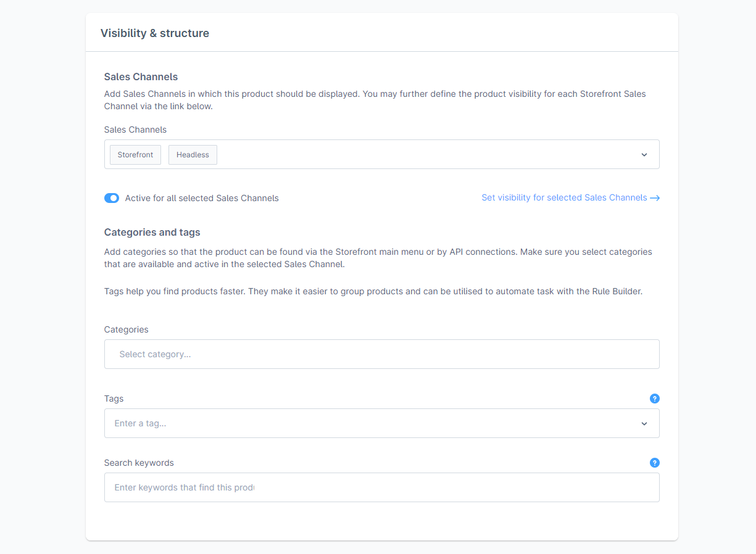Click the Categories and tags section heading
The image size is (756, 554).
coord(152,233)
